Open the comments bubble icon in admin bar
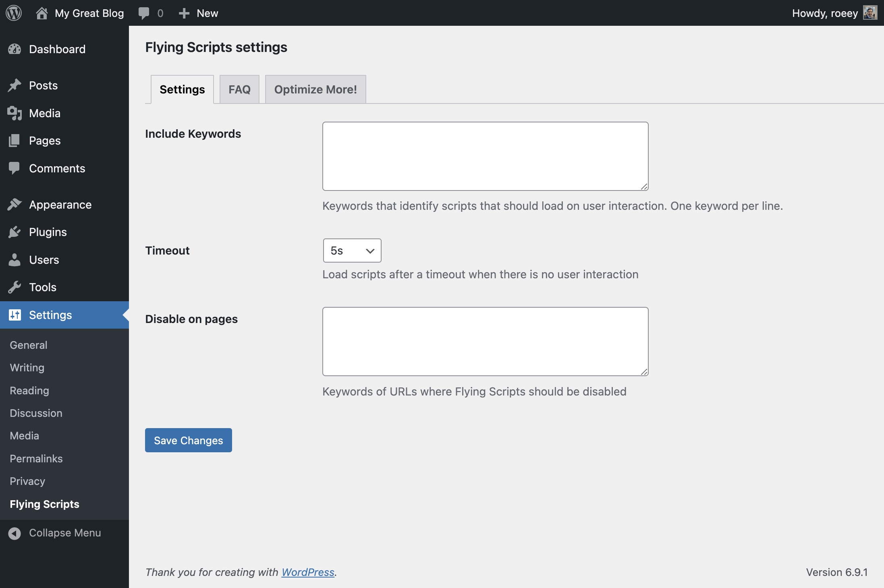The image size is (884, 588). tap(144, 13)
